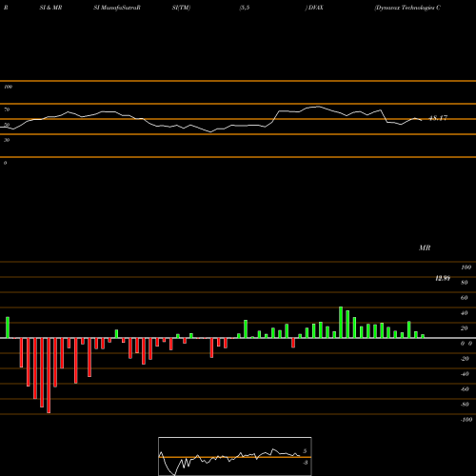Screen dimensions: 476x476
Task: Click the SI & MR header text
Action: pyautogui.click(x=50, y=8)
